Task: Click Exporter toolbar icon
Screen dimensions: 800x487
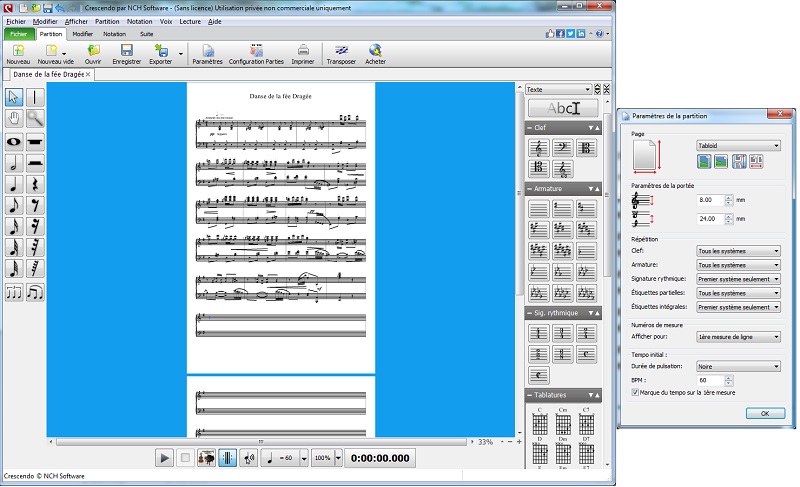Action: 161,54
